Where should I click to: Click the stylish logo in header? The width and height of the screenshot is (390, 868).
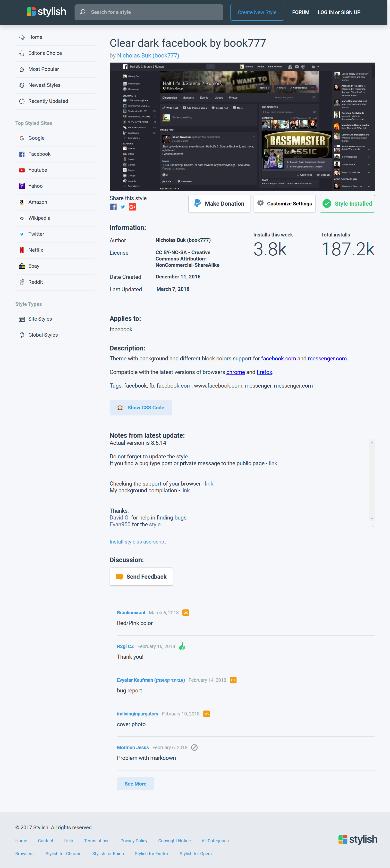coord(46,12)
